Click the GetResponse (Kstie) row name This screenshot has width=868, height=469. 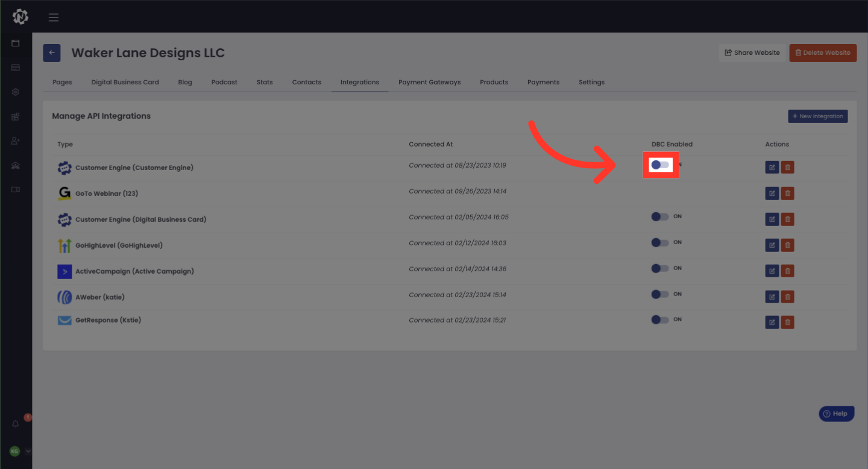click(108, 320)
